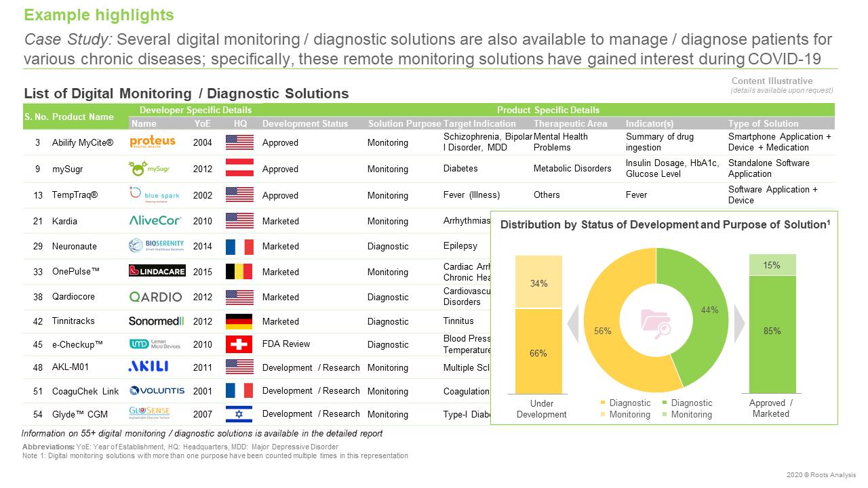Click the mySugr product name cell

coord(66,169)
